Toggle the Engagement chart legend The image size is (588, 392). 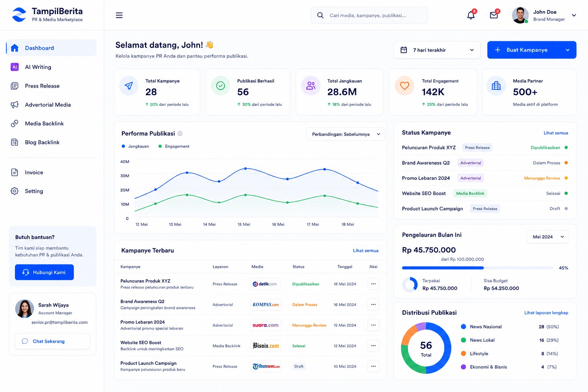174,146
